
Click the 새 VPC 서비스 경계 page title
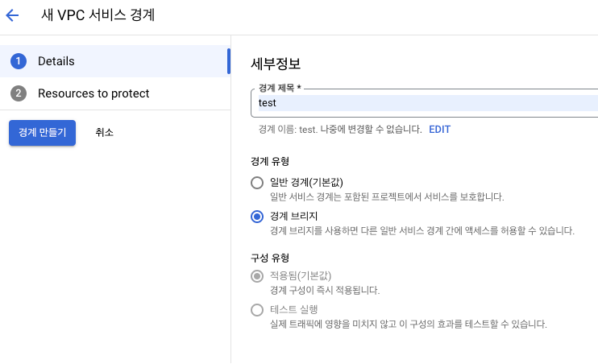point(98,15)
